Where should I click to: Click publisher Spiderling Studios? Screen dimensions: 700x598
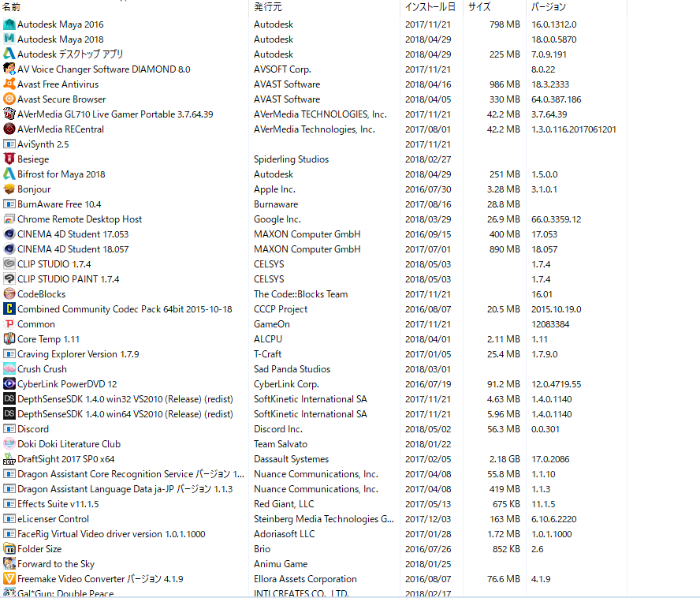pyautogui.click(x=291, y=159)
